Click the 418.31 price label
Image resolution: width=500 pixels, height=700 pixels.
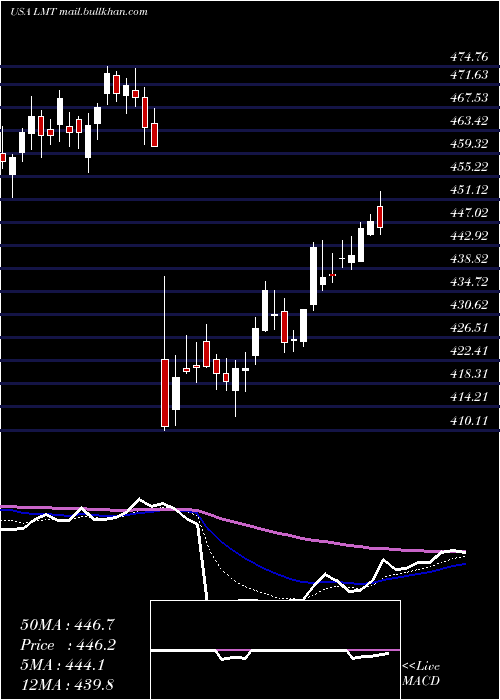[469, 374]
